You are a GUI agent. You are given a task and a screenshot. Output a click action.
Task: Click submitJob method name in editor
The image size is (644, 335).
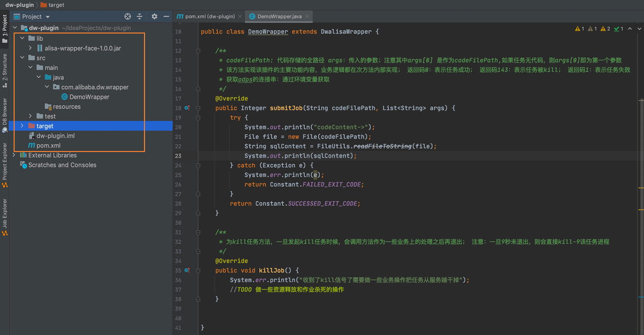point(286,108)
